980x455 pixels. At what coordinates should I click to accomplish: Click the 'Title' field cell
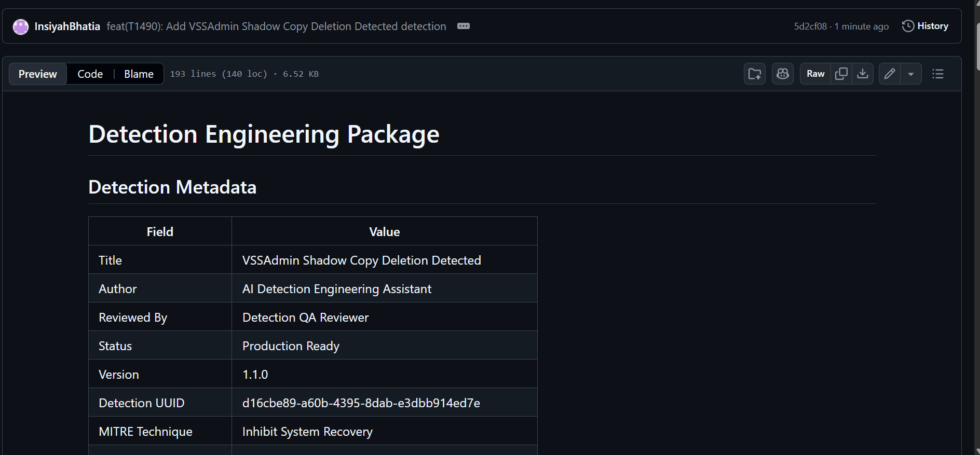click(x=160, y=260)
